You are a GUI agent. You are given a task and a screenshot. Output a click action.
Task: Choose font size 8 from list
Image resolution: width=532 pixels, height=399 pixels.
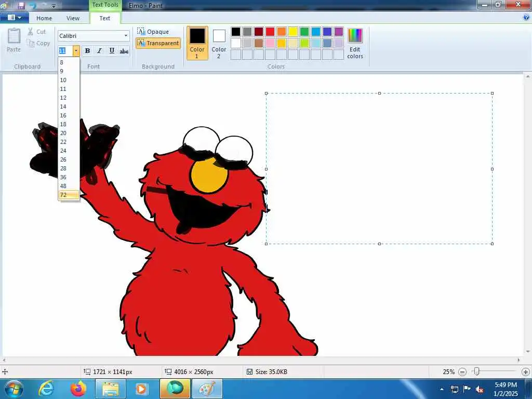pos(69,62)
